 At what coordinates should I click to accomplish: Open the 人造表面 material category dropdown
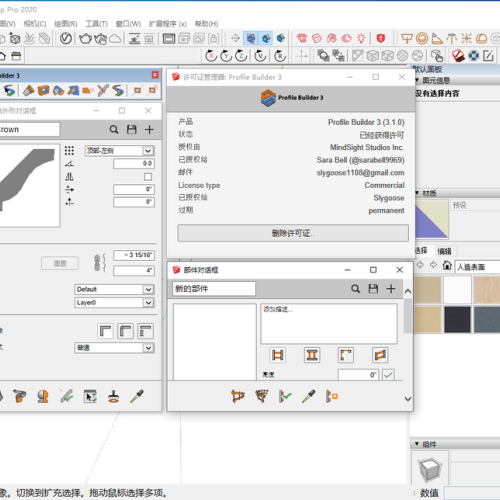[x=477, y=267]
